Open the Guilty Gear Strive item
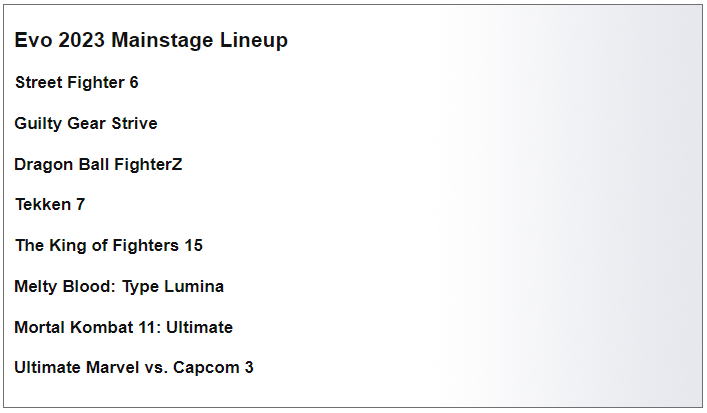The image size is (707, 413). (x=86, y=124)
